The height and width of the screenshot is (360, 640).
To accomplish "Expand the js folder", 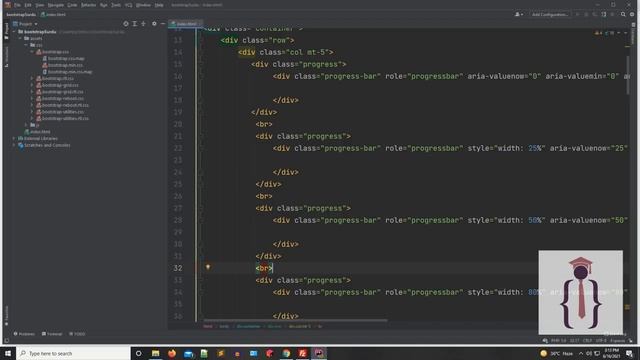I will pyautogui.click(x=27, y=125).
